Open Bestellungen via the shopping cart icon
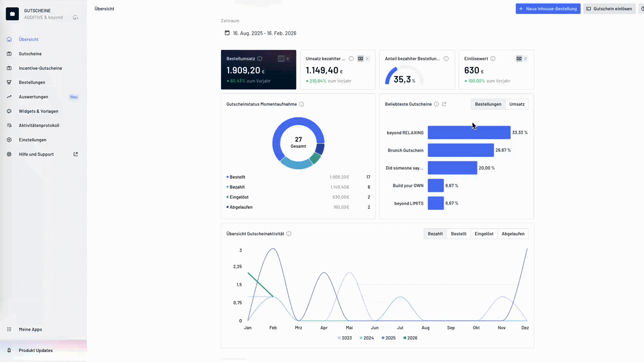 pyautogui.click(x=9, y=82)
